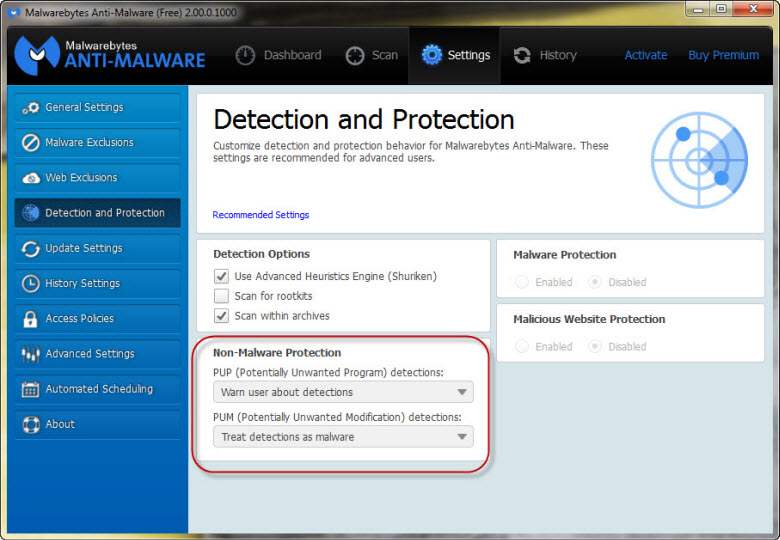This screenshot has height=540, width=780.
Task: Select Malware Protection Enabled radio
Action: point(522,282)
